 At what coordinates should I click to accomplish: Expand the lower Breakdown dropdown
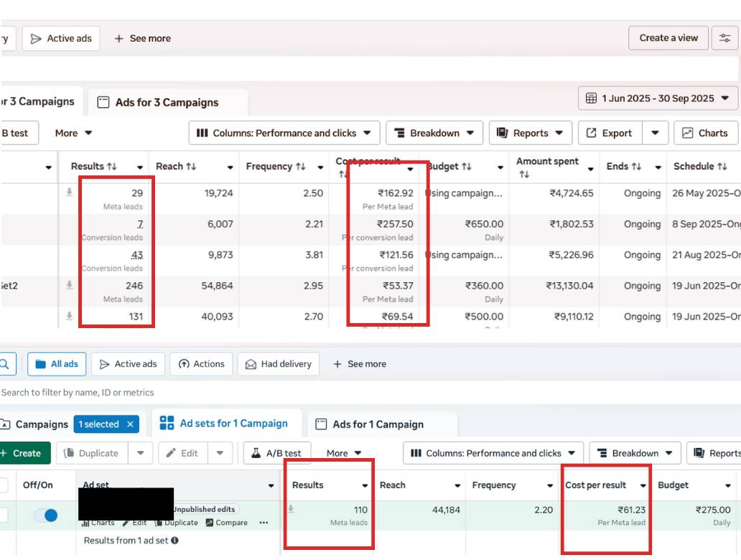tap(634, 453)
